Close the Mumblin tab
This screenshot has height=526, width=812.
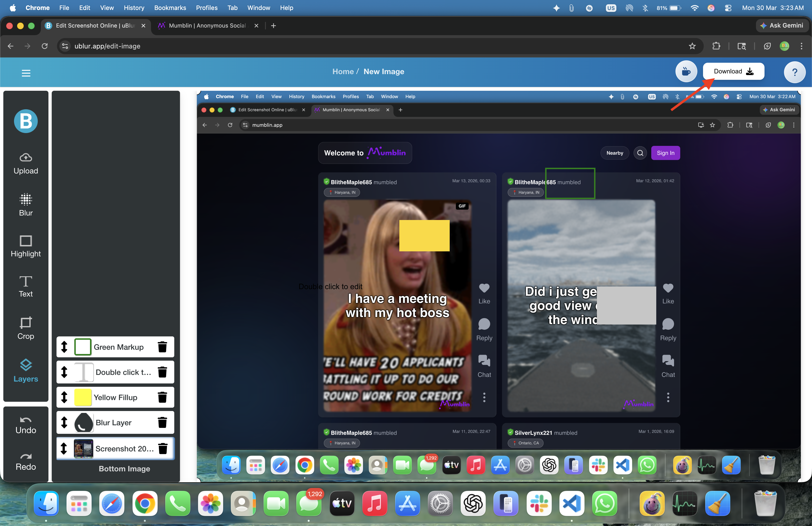point(256,26)
